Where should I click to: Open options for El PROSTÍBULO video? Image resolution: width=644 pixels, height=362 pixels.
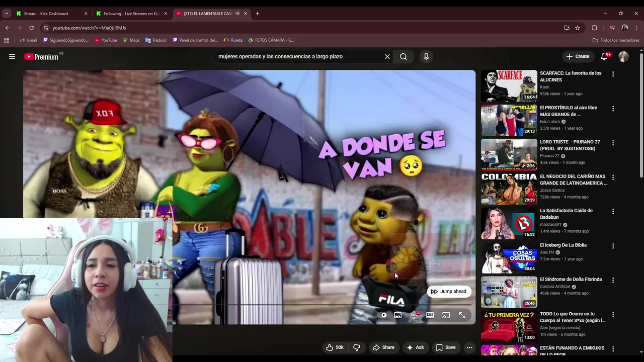[x=613, y=109]
